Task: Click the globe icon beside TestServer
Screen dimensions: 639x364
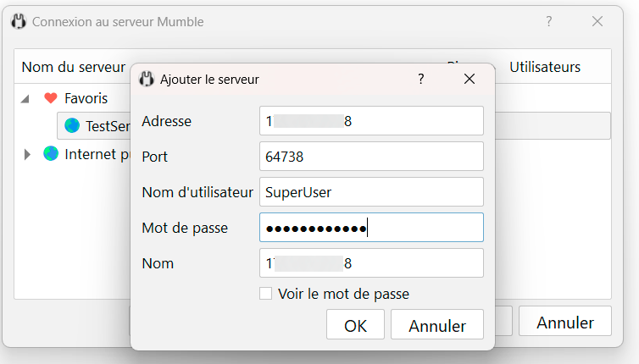Action: [x=72, y=126]
